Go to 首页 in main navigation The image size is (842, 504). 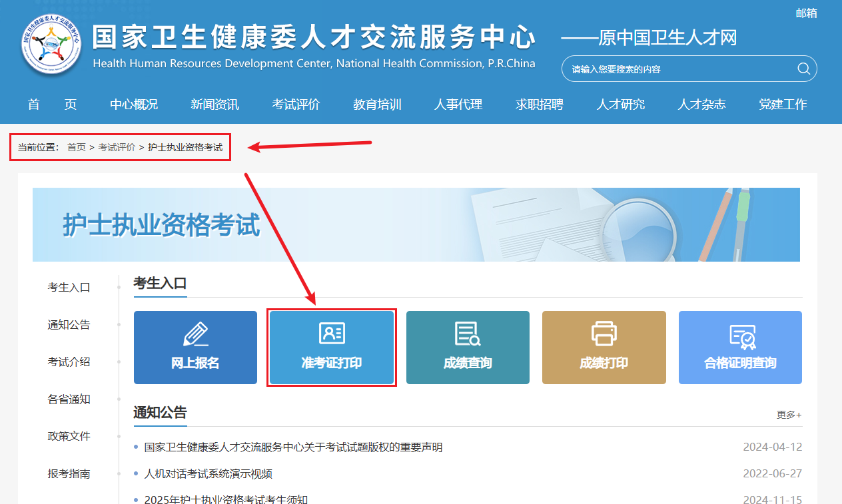[x=52, y=105]
